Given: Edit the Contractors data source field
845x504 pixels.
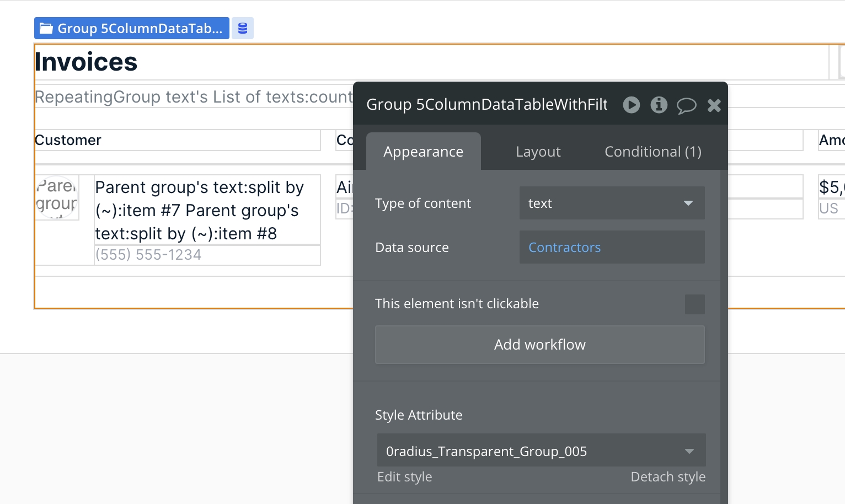Looking at the screenshot, I should pos(612,248).
